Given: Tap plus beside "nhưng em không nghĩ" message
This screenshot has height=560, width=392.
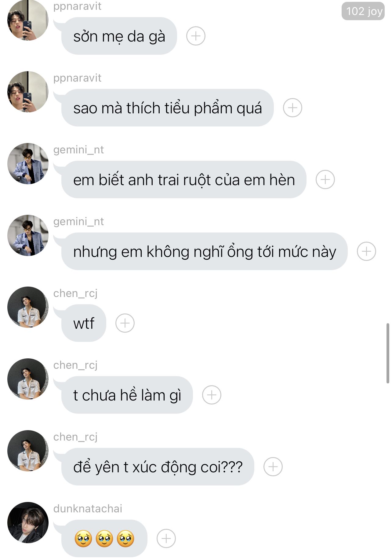Looking at the screenshot, I should tap(366, 251).
